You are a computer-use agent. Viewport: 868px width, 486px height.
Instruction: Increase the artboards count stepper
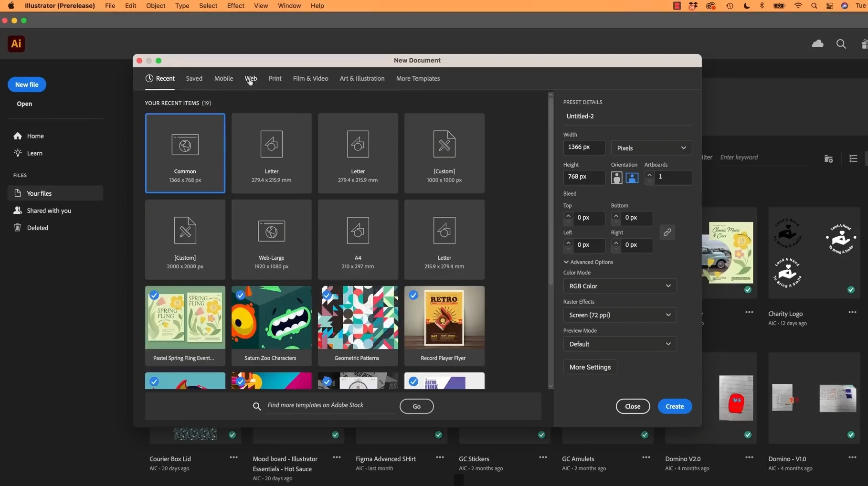click(x=649, y=175)
